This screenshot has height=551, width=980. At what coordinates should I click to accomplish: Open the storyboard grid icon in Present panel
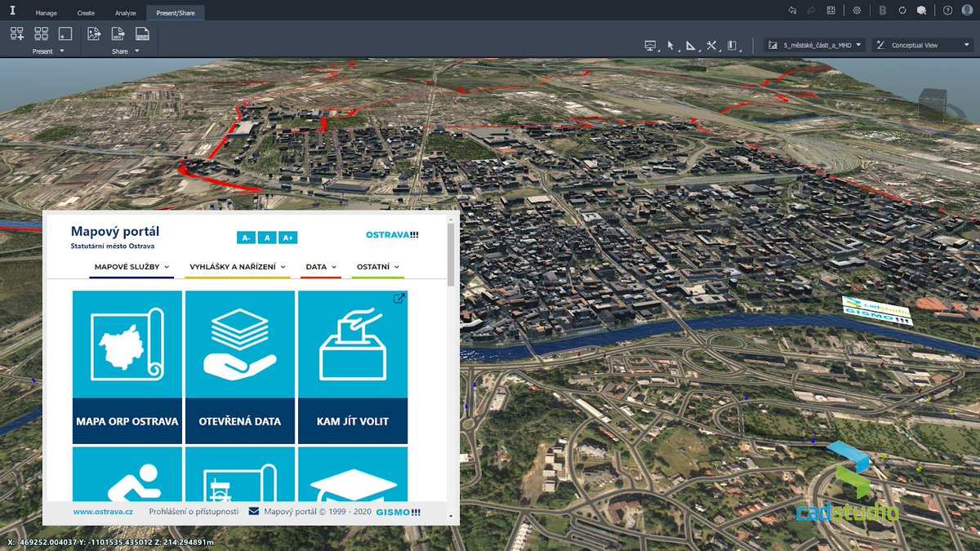click(x=41, y=33)
